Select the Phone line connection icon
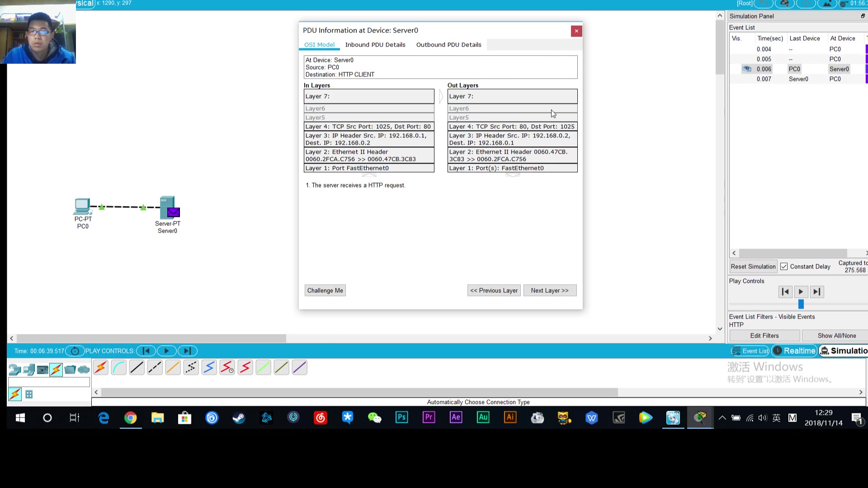 191,368
